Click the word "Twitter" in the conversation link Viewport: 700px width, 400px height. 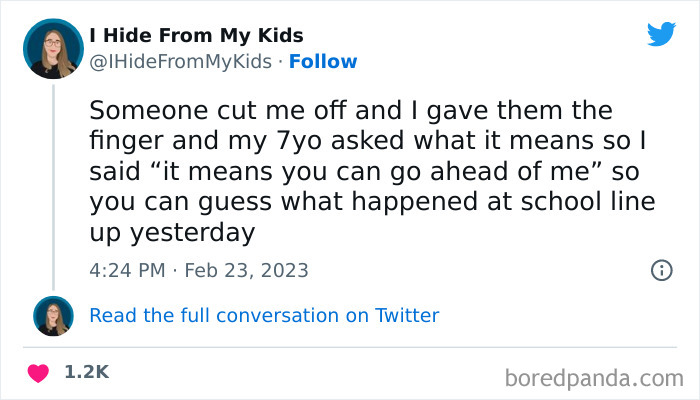tap(407, 316)
